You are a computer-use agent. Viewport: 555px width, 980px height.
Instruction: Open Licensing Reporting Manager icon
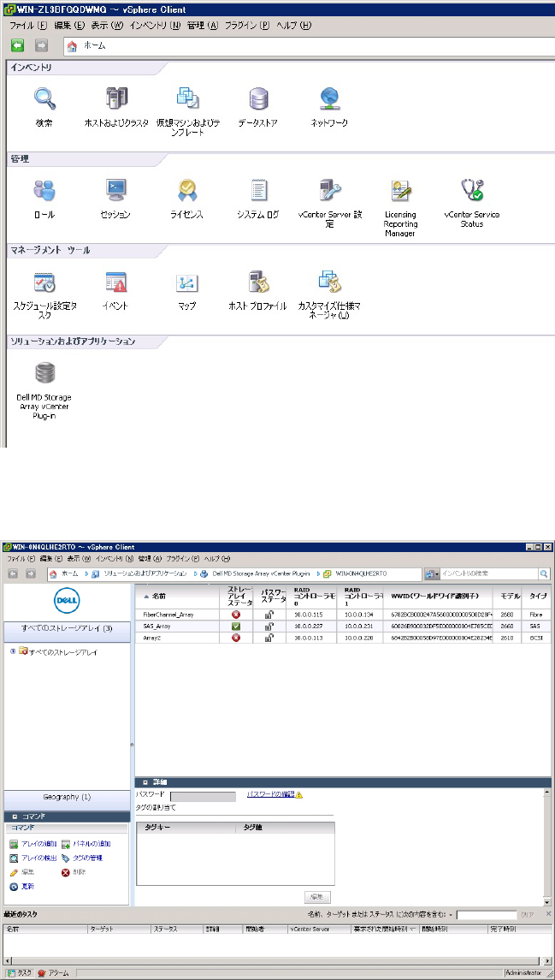coord(401,190)
